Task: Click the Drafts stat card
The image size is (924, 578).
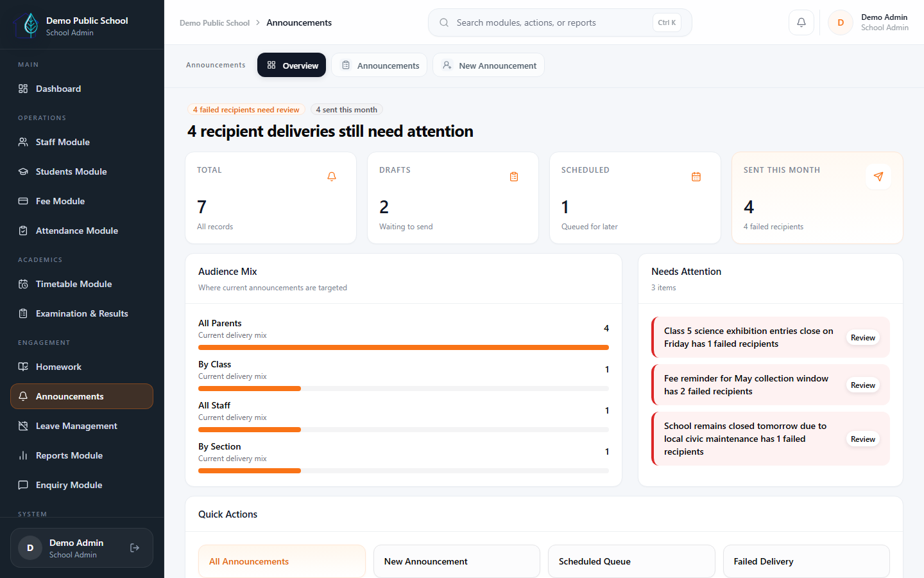Action: tap(453, 198)
